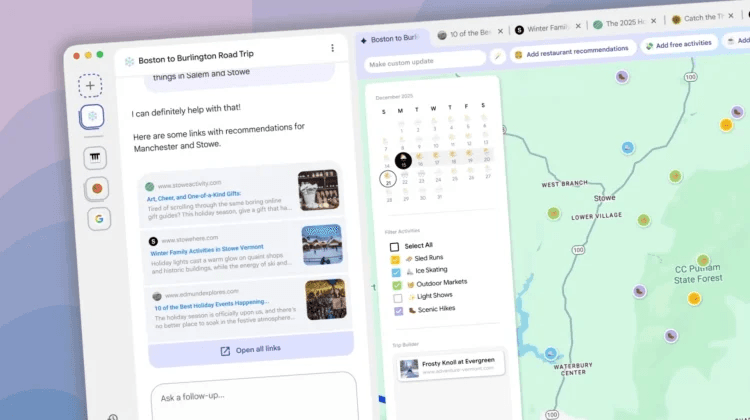
Task: Select the snowflake road trip icon in sidebar
Action: point(92,116)
